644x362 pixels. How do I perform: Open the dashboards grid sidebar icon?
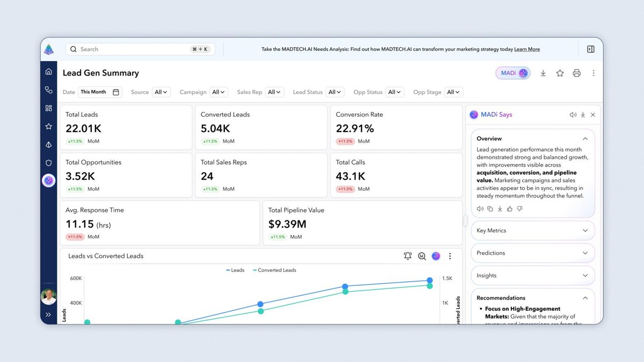click(x=49, y=108)
